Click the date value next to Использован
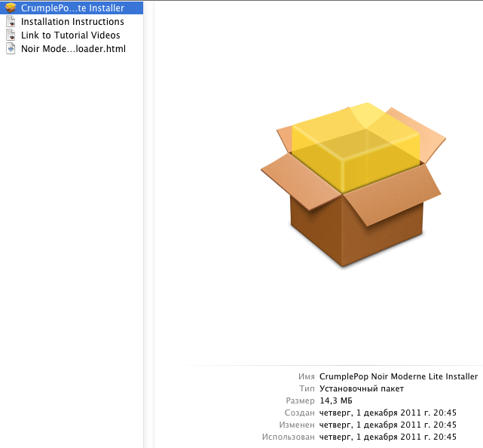Image resolution: width=483 pixels, height=448 pixels. pos(388,437)
